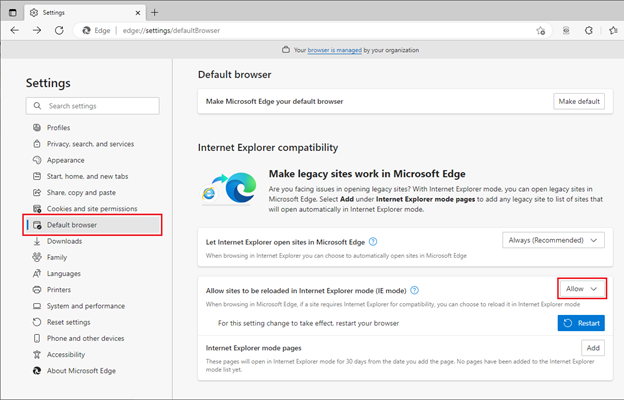Viewport: 624px width, 400px height.
Task: Click help icon next to Let Internet Explorer open sites
Action: 373,241
